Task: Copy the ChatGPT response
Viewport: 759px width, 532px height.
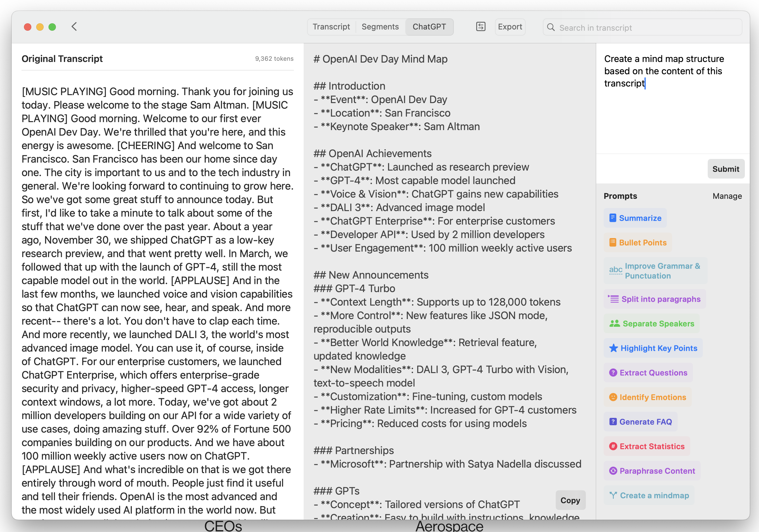Action: [x=570, y=500]
